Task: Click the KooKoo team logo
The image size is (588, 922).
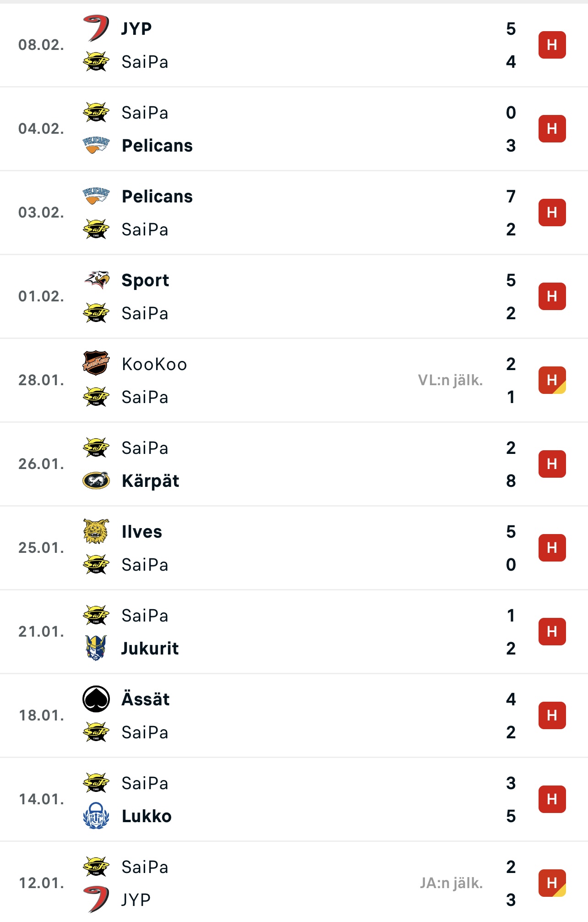Action: point(96,364)
